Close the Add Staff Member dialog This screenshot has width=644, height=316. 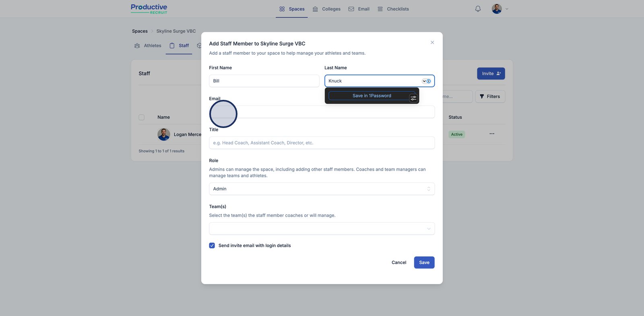click(432, 43)
